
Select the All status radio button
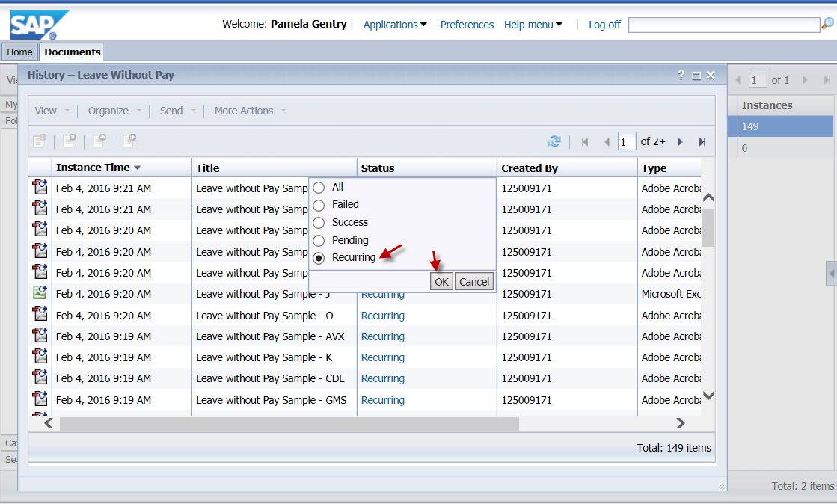click(319, 188)
